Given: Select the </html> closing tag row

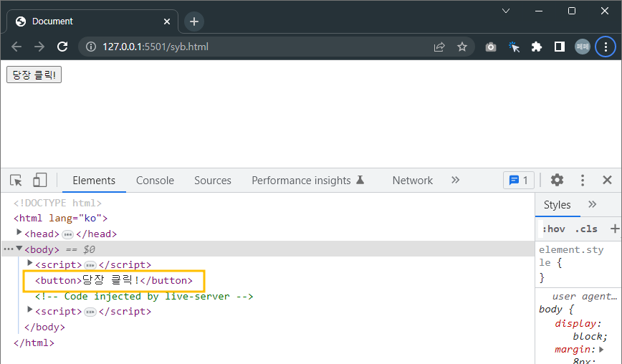Looking at the screenshot, I should 34,343.
